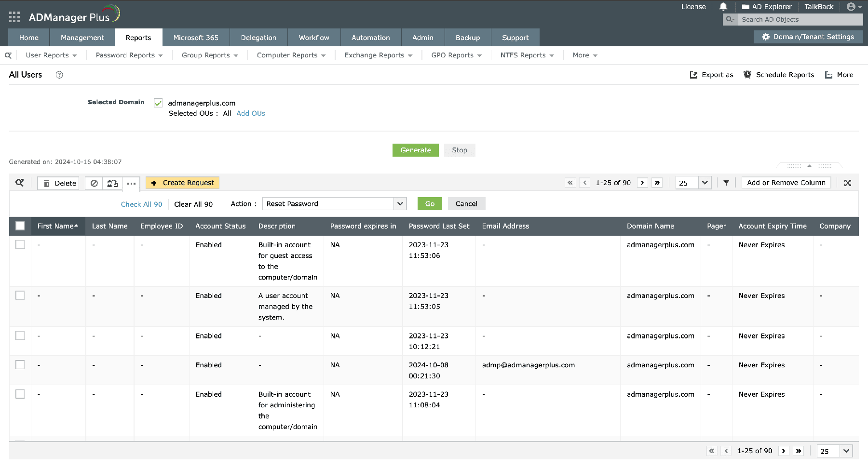868x469 pixels.
Task: Go to the last page of results
Action: 657,183
